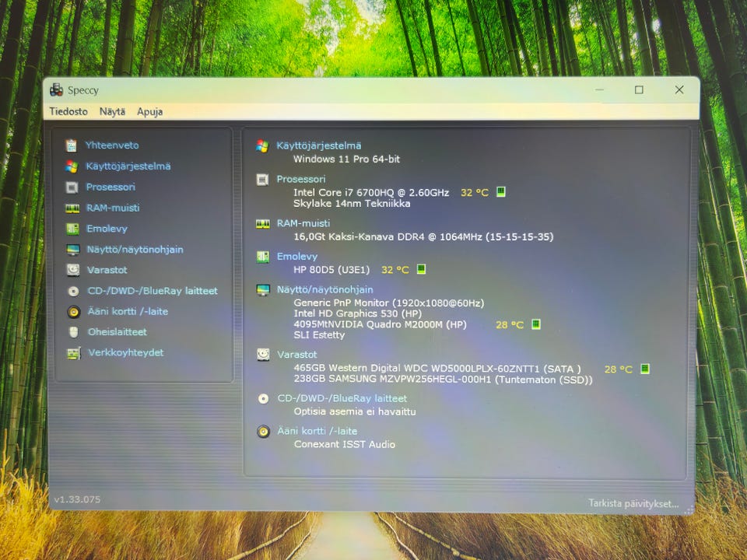Image resolution: width=747 pixels, height=560 pixels.
Task: Open the Näytä menu
Action: [112, 112]
